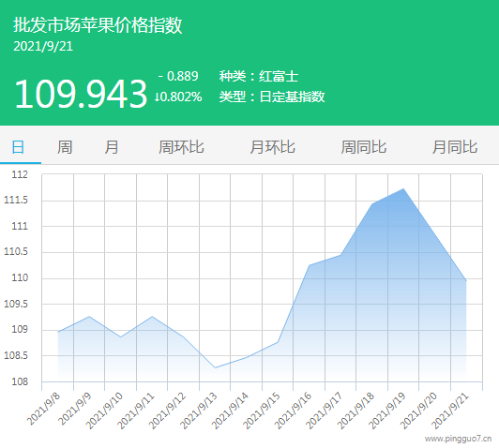Click the 种类：红富士 variety label
The width and height of the screenshot is (499, 448).
[x=259, y=76]
